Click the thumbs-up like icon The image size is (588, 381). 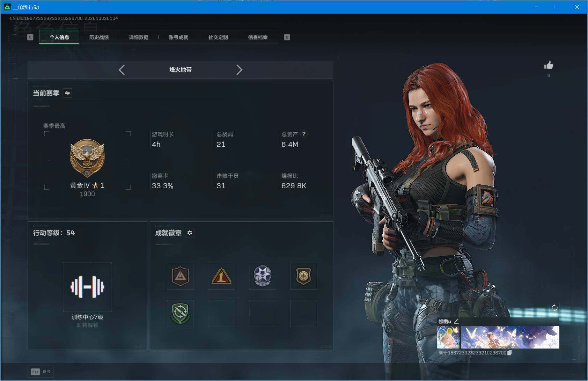(x=549, y=65)
